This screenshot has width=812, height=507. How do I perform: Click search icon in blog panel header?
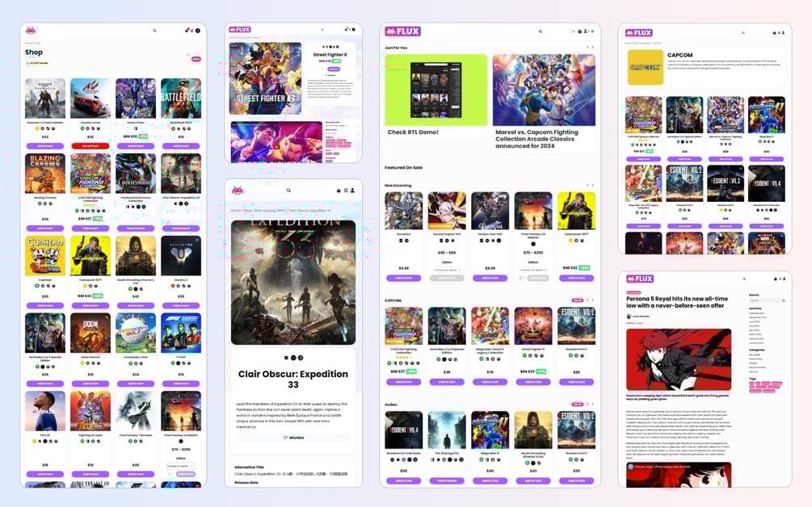(x=744, y=279)
